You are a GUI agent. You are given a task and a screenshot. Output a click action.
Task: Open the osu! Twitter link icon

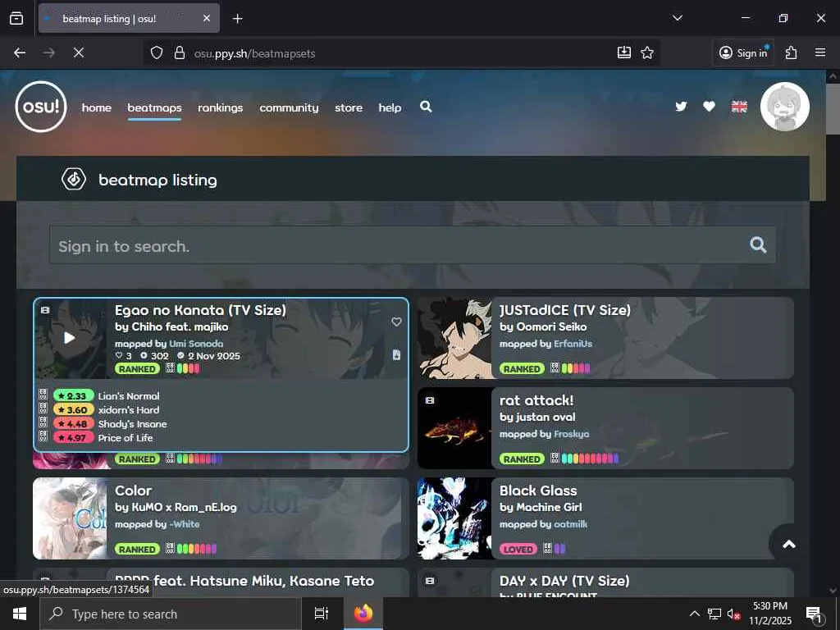681,107
